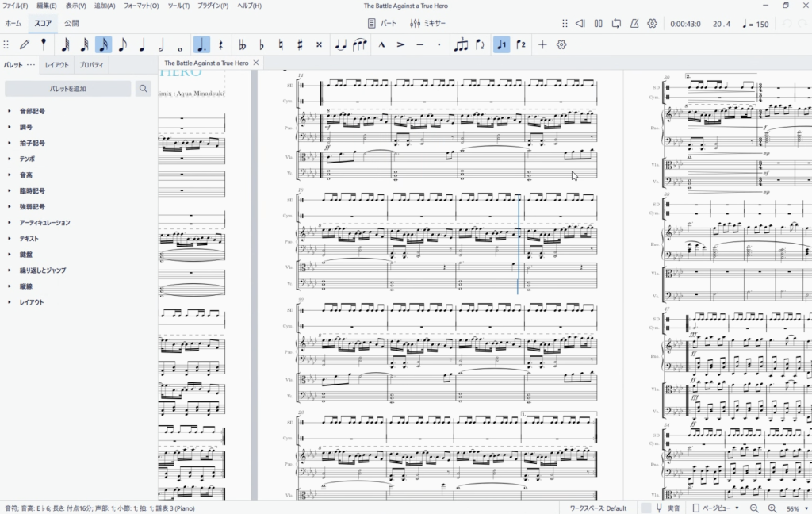812x514 pixels.
Task: Add a tie to the note
Action: tap(340, 44)
